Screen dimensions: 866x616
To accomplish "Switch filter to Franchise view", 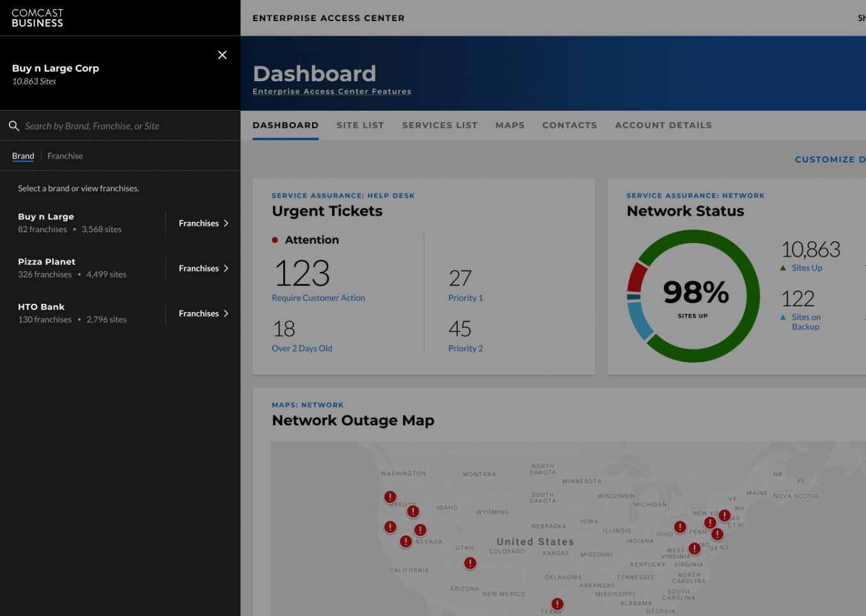I will (65, 156).
